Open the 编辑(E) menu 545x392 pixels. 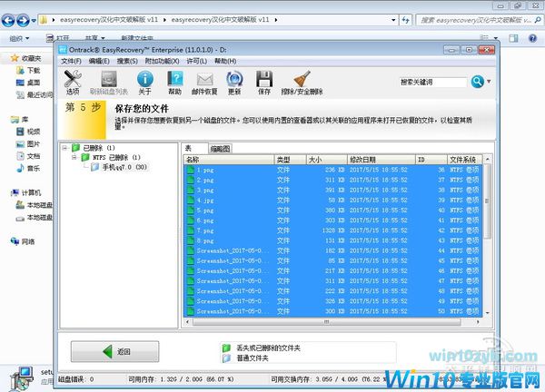point(99,61)
